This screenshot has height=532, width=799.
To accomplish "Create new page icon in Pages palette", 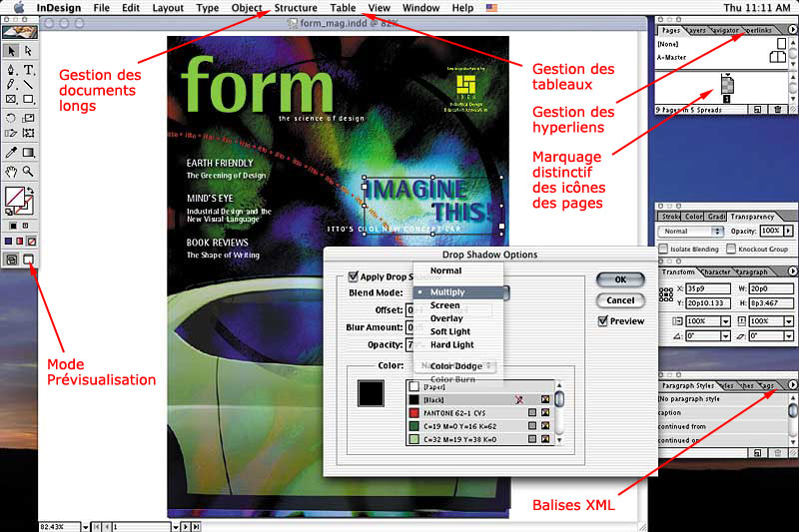I will [758, 110].
